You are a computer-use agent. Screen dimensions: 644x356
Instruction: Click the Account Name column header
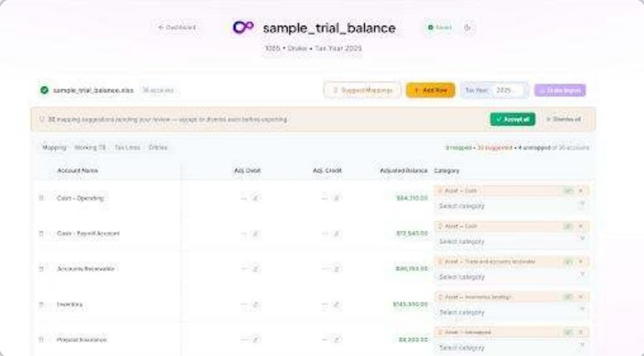(77, 170)
